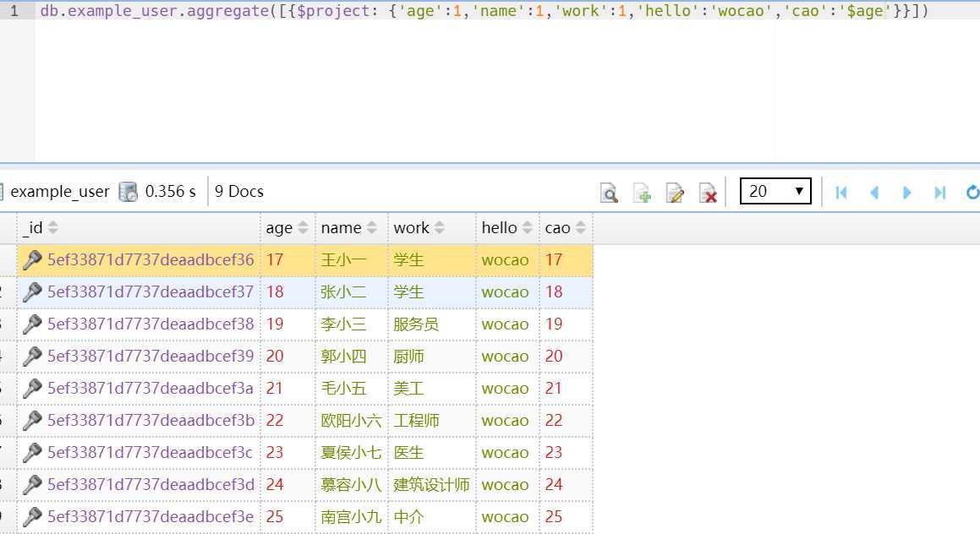Sort by the cao column header
This screenshot has width=980, height=534.
pyautogui.click(x=566, y=228)
